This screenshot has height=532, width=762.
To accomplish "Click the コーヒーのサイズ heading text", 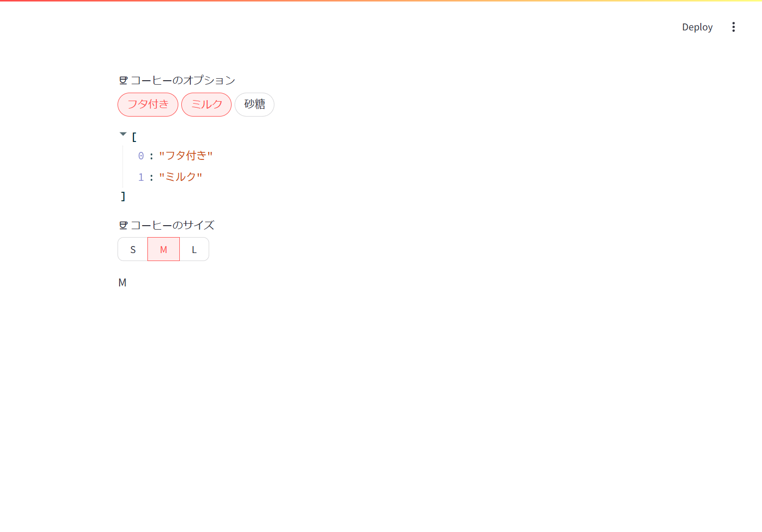I will coord(173,225).
